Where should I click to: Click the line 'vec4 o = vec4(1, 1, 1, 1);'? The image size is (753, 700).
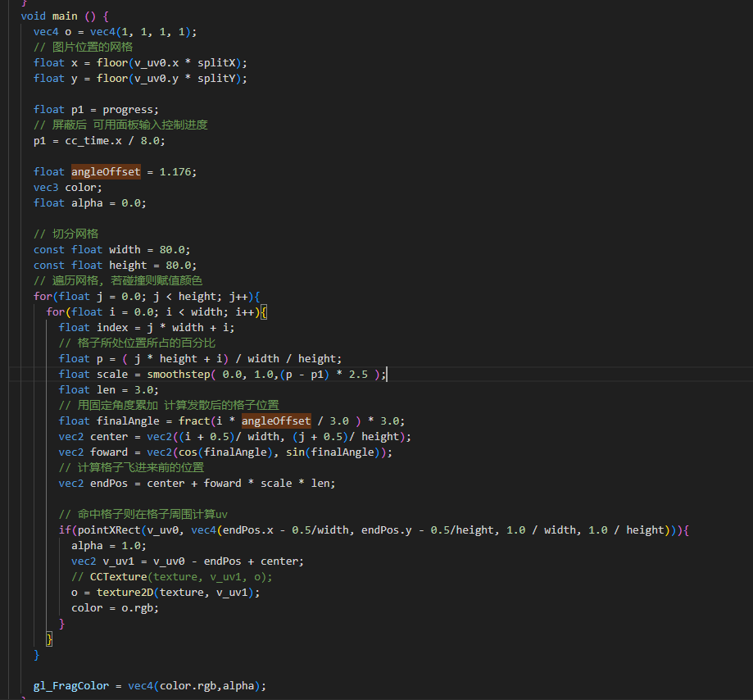tap(116, 32)
